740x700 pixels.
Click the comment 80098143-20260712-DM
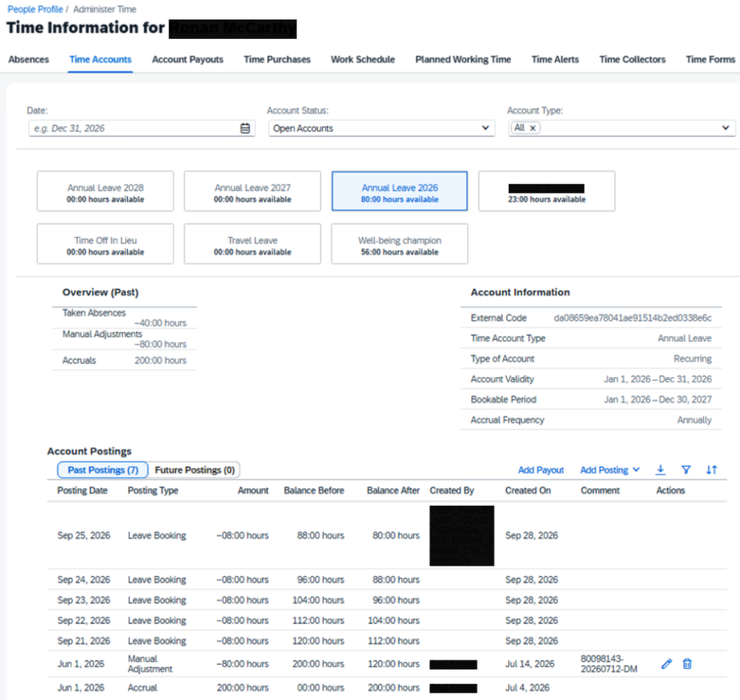608,664
